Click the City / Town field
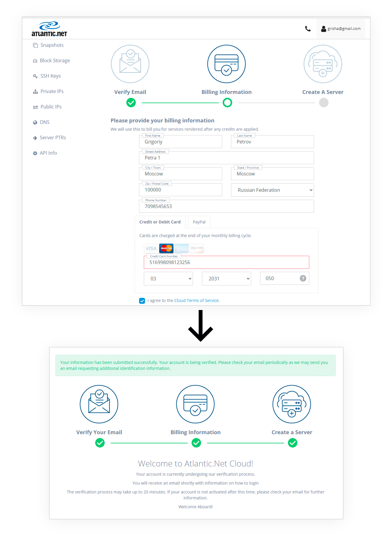Screen dimensions: 392x548 [x=181, y=174]
